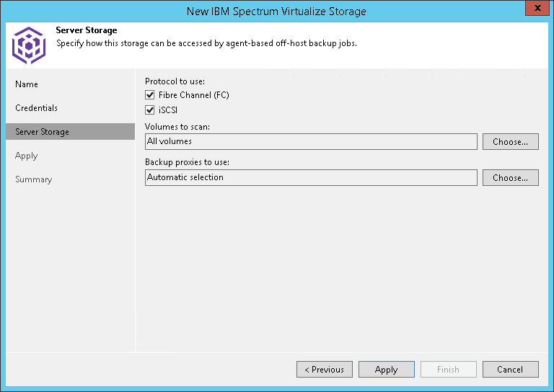Toggle the iSCSI protocol checkbox
Viewport: 554px width, 392px height.
(x=150, y=110)
